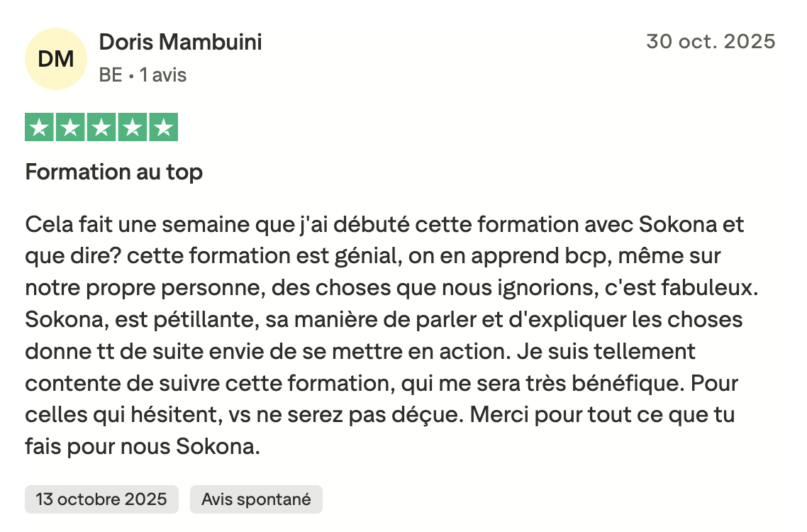Click the fourth green rating star
This screenshot has height=532, width=807.
click(133, 128)
